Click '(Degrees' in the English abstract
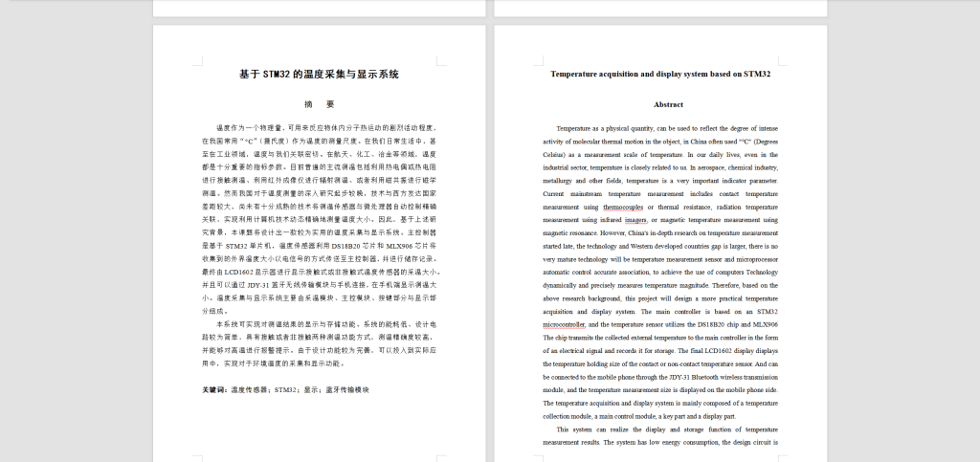This screenshot has height=462, width=980. [765, 142]
